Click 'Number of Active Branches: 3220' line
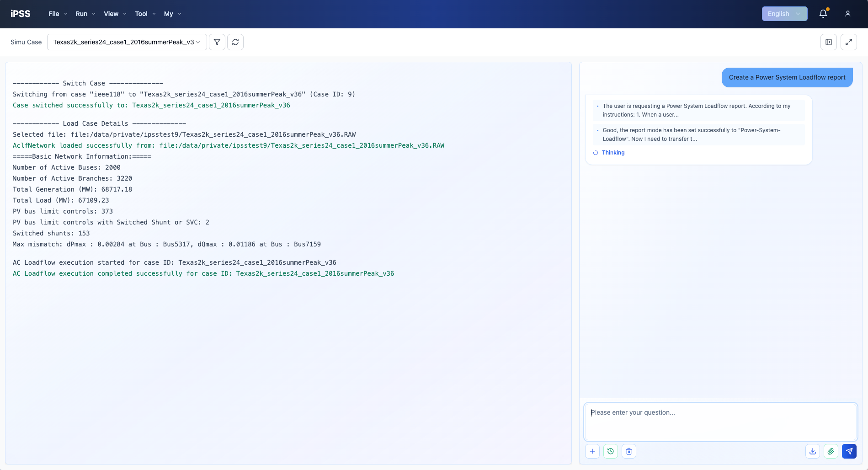The width and height of the screenshot is (868, 470). pyautogui.click(x=72, y=178)
